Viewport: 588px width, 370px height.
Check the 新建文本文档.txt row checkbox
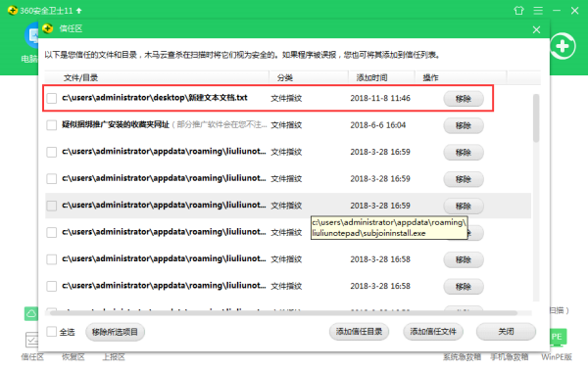point(51,98)
